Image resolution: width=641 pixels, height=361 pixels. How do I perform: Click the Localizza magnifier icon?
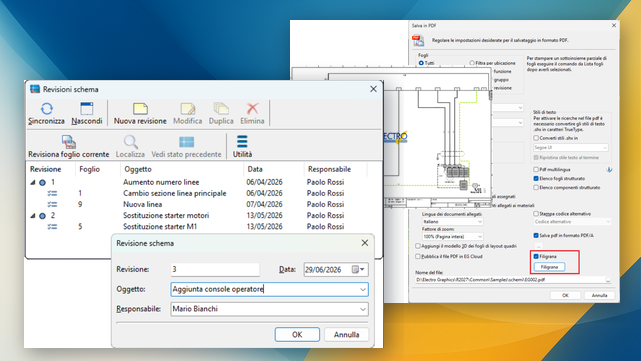tap(130, 142)
